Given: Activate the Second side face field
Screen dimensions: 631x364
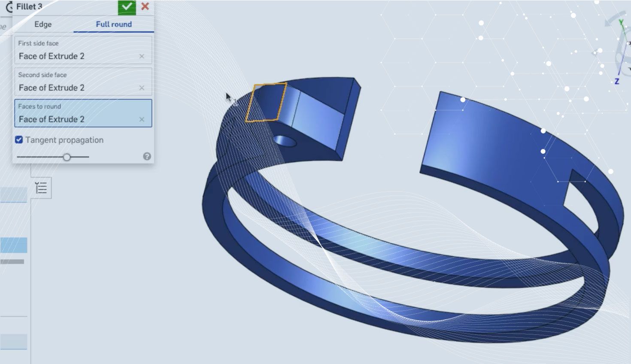Looking at the screenshot, I should (x=77, y=88).
